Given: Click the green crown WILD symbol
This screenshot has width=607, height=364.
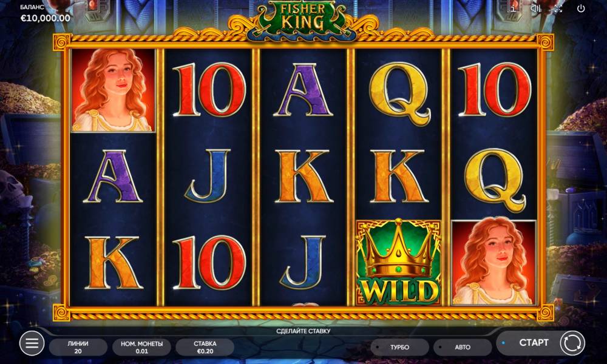Looking at the screenshot, I should pos(398,262).
